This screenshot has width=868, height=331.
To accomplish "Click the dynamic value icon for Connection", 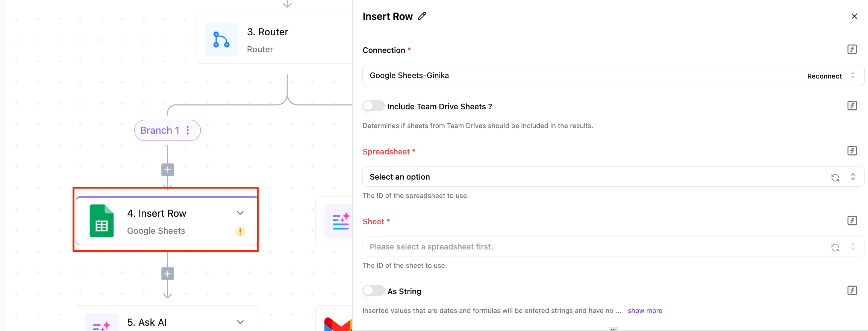I will (x=852, y=49).
